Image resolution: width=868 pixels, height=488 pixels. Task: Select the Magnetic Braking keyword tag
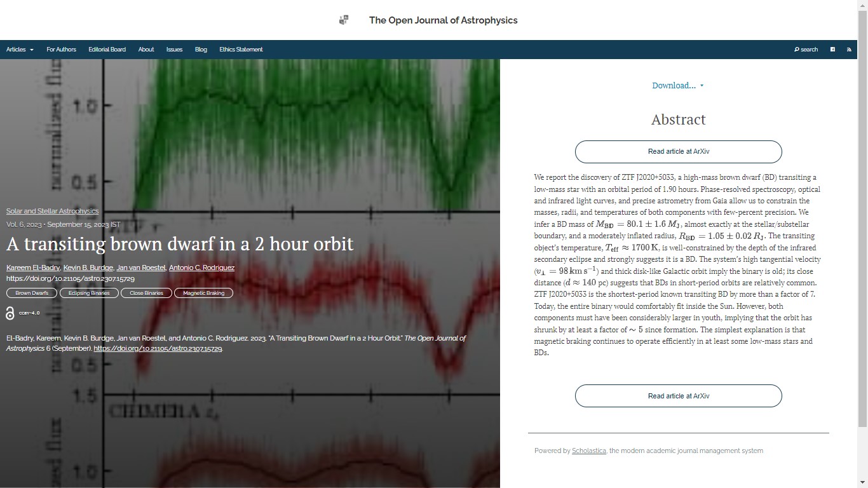click(203, 293)
